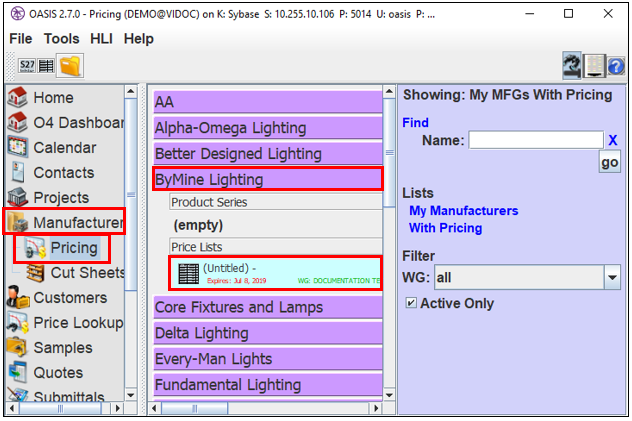Viewport: 632px width, 421px height.
Task: Open the With Pricing list link
Action: tap(445, 228)
